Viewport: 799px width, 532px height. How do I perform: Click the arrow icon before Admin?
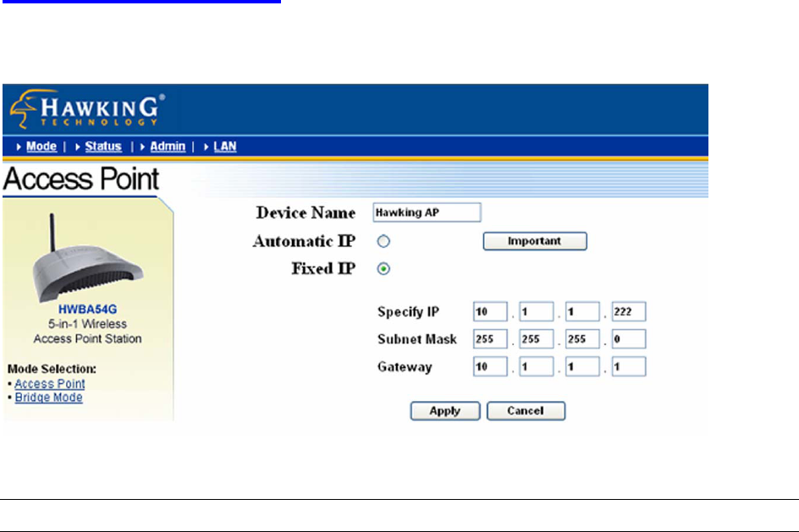tap(143, 147)
